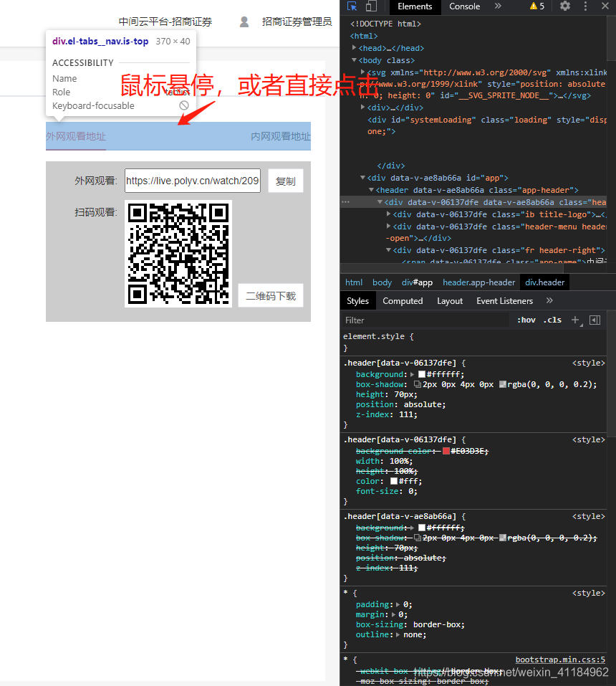Edit the z-index: 111 value
The height and width of the screenshot is (686, 616).
click(x=408, y=415)
